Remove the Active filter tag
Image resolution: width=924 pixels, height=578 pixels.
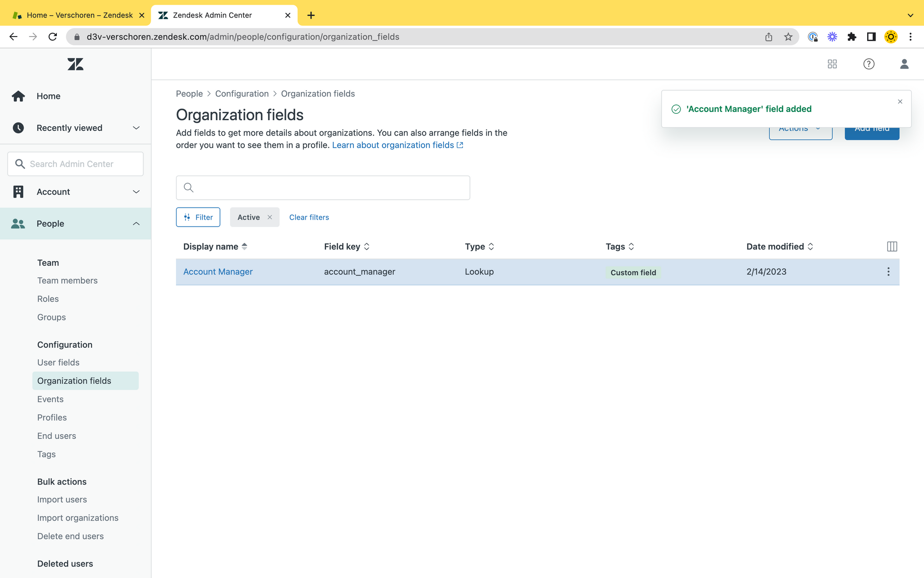click(270, 217)
